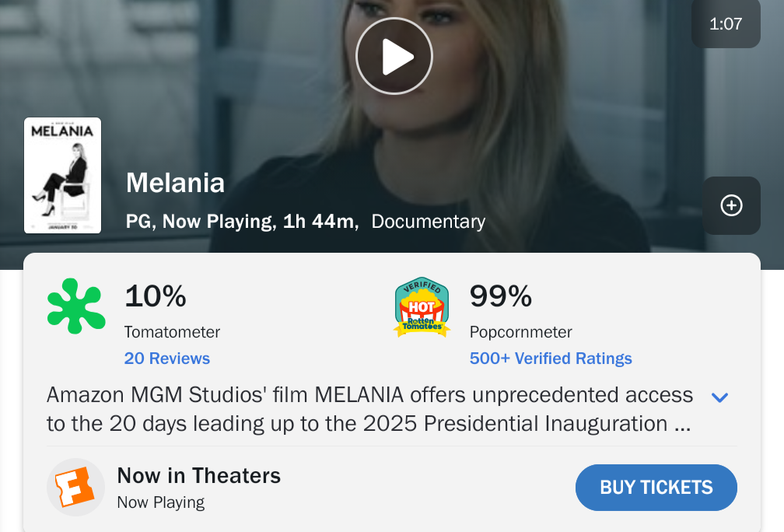Click the Melania movie title
784x532 pixels.
175,183
